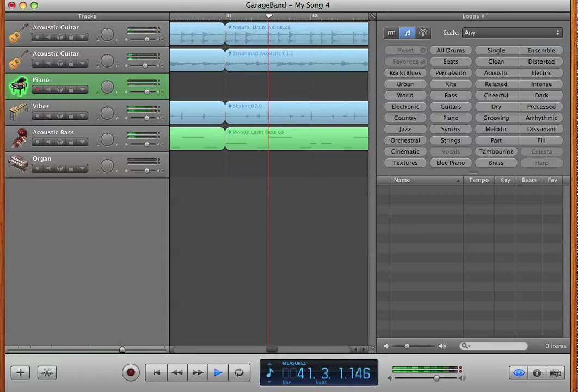Click the Fav column header
Screen dimensions: 578x392
[x=552, y=180]
